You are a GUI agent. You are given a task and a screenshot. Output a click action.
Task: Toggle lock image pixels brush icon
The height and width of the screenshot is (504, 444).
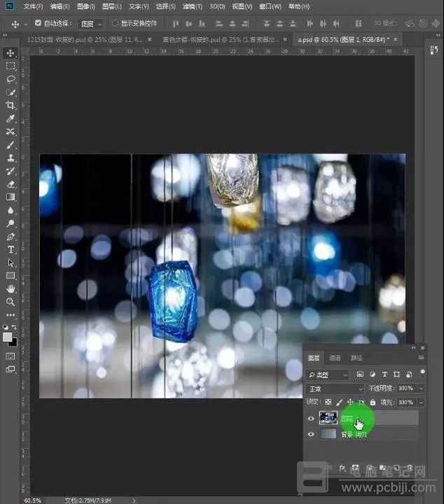click(339, 402)
